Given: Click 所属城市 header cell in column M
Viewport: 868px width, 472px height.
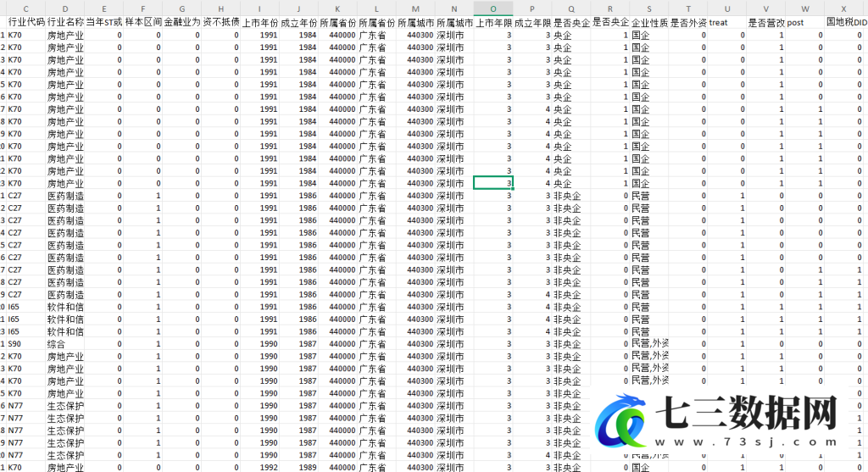Looking at the screenshot, I should [415, 23].
